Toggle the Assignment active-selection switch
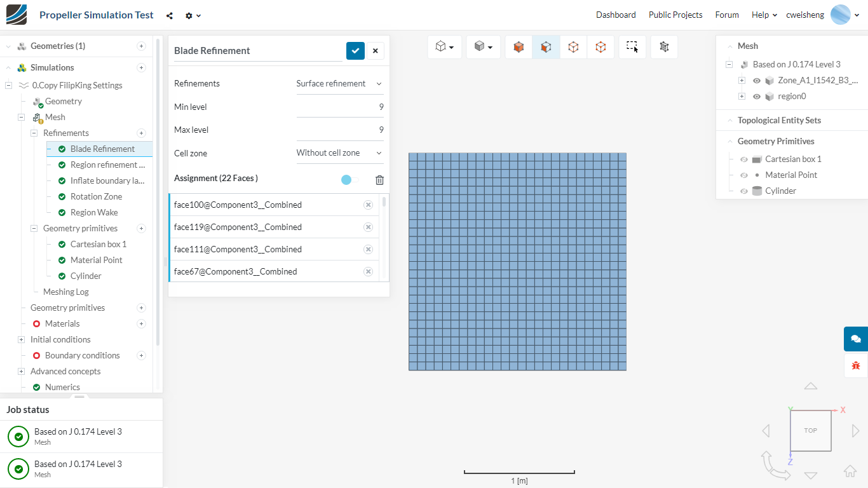Image resolution: width=868 pixels, height=488 pixels. pos(349,180)
